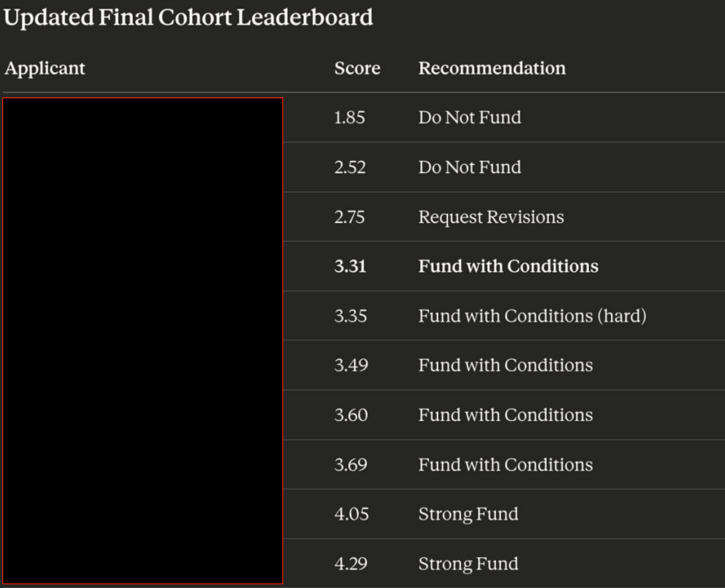
Task: Select the 1.85 score cell
Action: 349,118
